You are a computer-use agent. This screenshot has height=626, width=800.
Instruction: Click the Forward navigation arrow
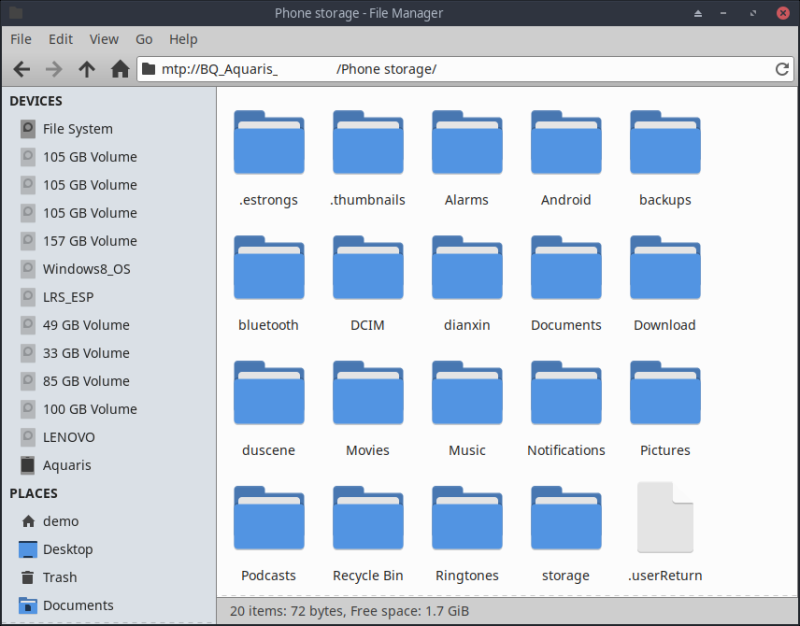pos(54,69)
